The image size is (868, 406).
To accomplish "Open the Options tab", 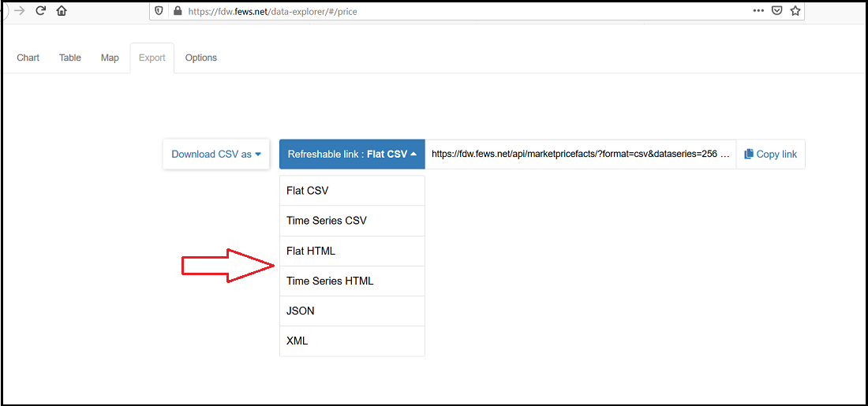I will tap(200, 58).
